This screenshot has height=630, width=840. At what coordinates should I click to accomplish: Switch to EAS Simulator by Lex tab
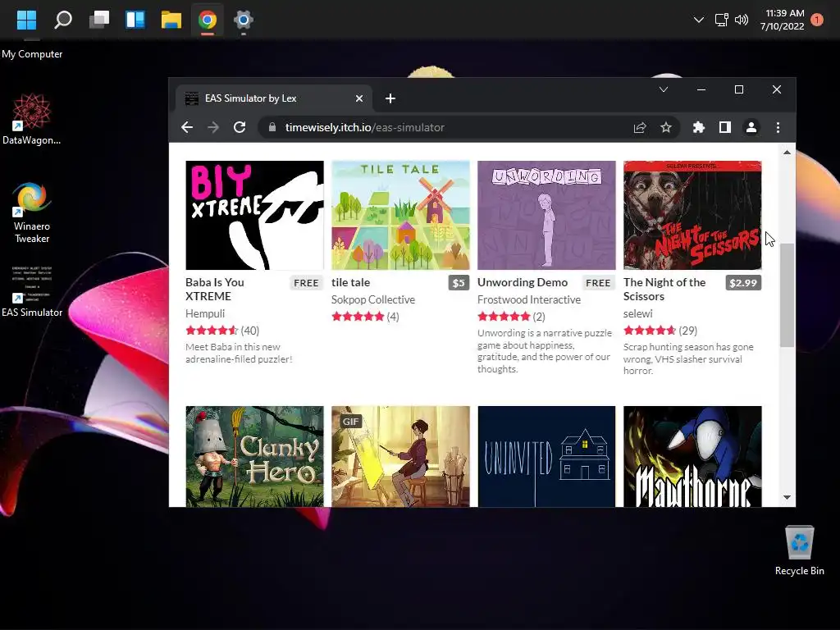pos(274,98)
